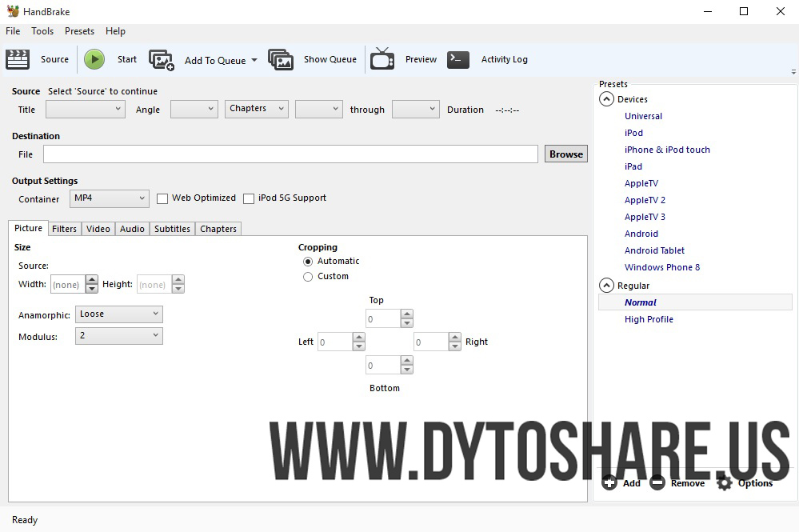Screen dimensions: 799x532
Task: Increase Right crop with up arrow
Action: click(x=454, y=337)
